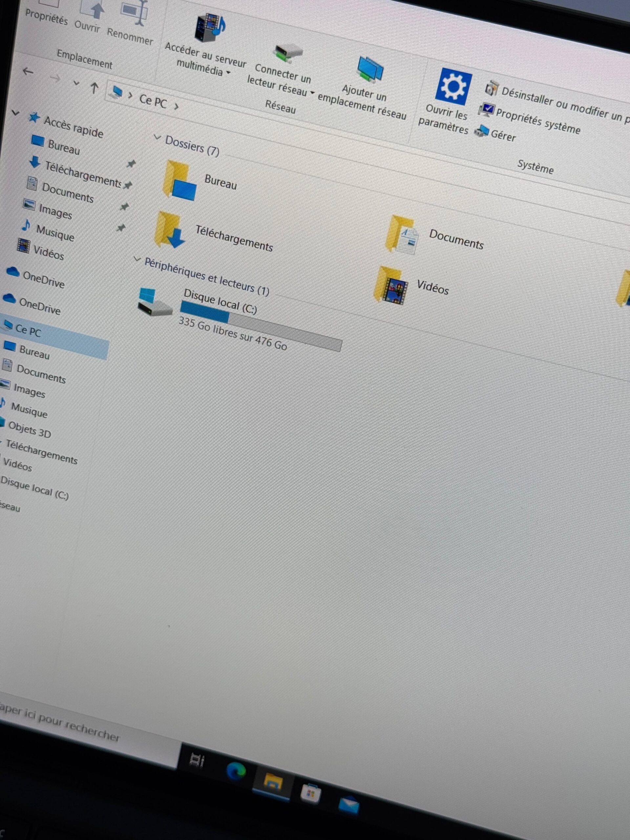Select the Vidéos folder icon
The height and width of the screenshot is (840, 630).
(390, 285)
